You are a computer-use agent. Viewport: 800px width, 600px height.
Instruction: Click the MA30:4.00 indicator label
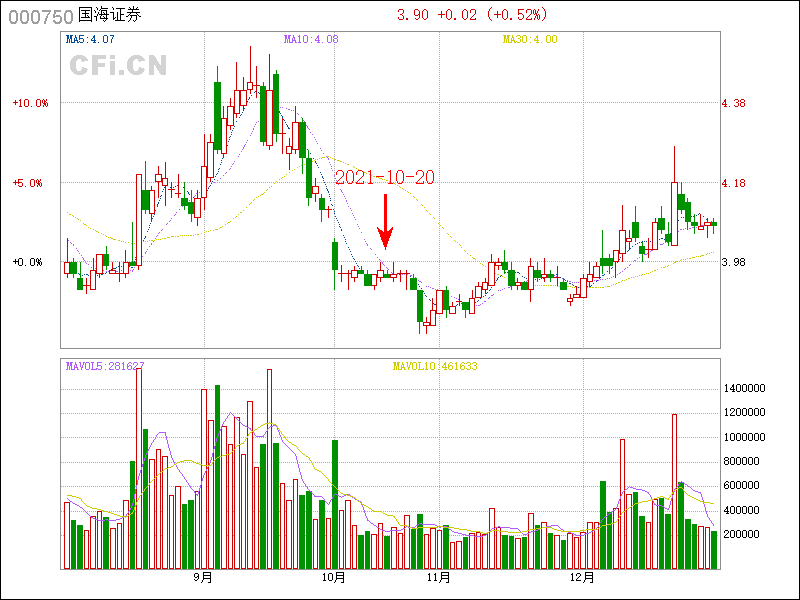(530, 40)
